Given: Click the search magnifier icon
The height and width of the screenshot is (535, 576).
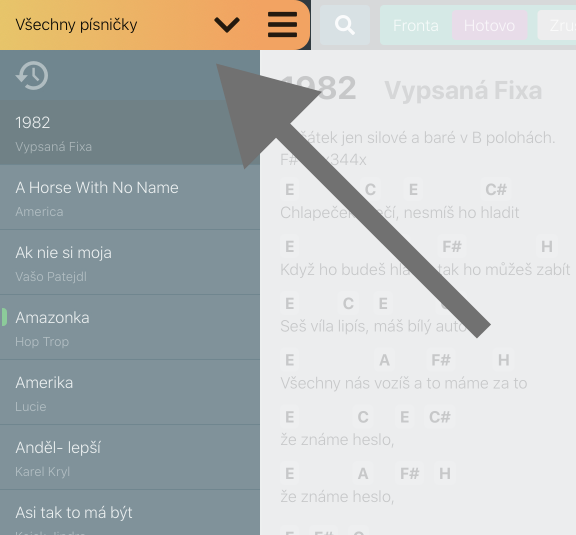Looking at the screenshot, I should 345,25.
